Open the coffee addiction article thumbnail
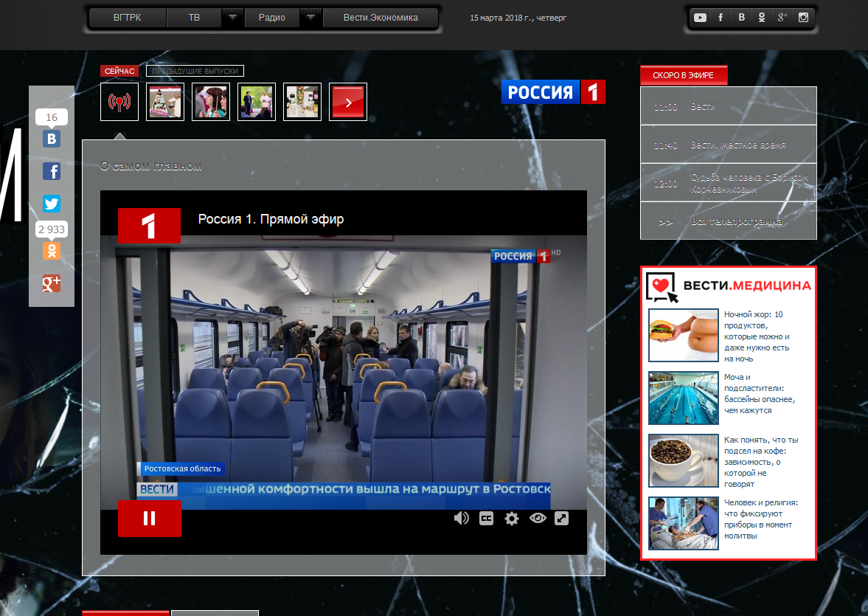Viewport: 868px width, 616px height. tap(683, 460)
